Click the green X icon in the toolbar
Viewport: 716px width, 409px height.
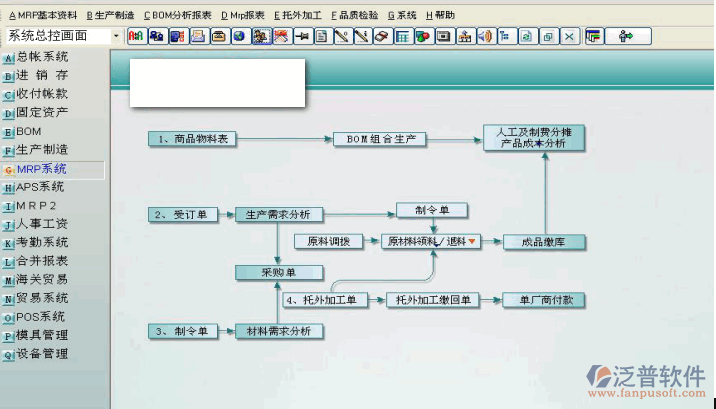coord(569,36)
